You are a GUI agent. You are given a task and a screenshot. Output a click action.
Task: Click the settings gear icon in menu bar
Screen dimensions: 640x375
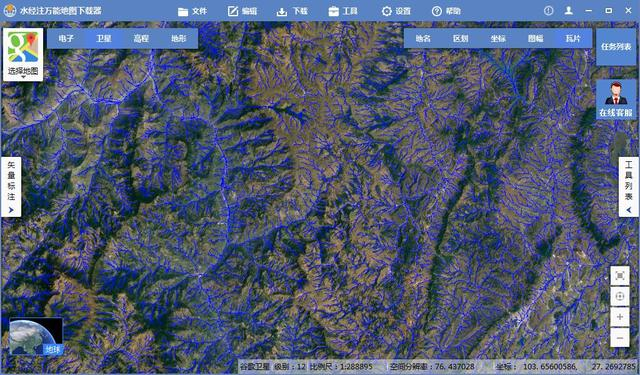click(387, 11)
